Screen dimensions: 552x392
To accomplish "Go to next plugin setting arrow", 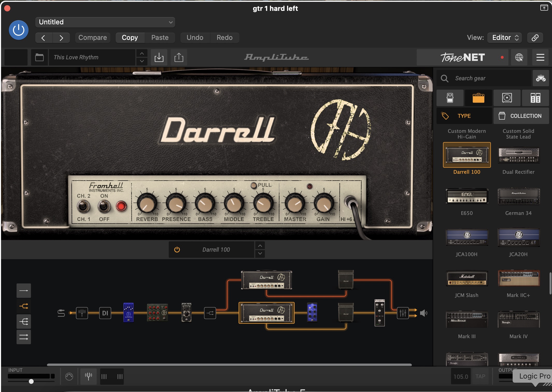I will [61, 38].
